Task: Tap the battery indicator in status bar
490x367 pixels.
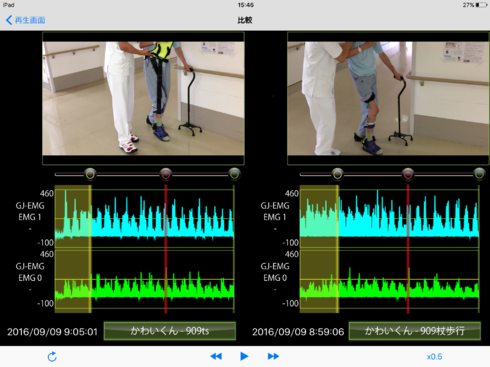Action: coord(481,5)
